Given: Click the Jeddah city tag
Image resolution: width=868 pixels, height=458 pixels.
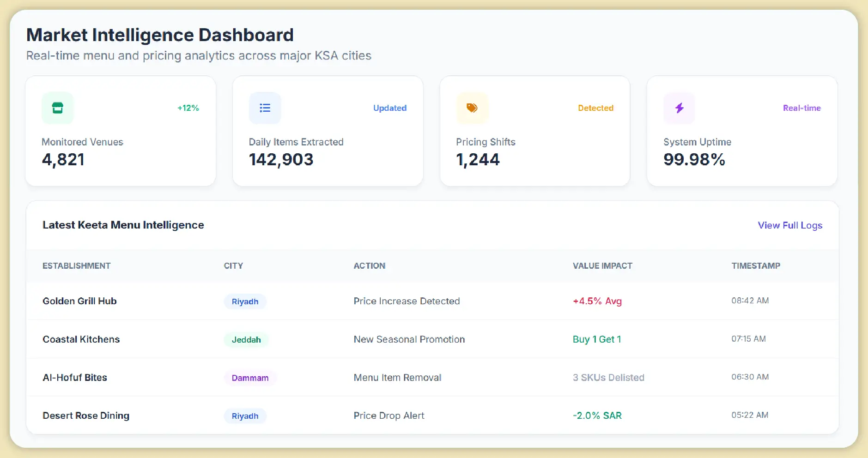Looking at the screenshot, I should point(246,340).
